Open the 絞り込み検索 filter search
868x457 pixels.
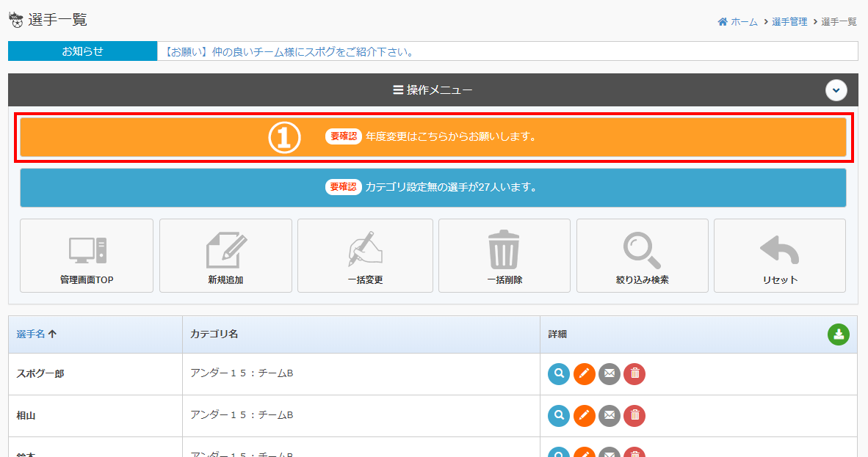642,256
